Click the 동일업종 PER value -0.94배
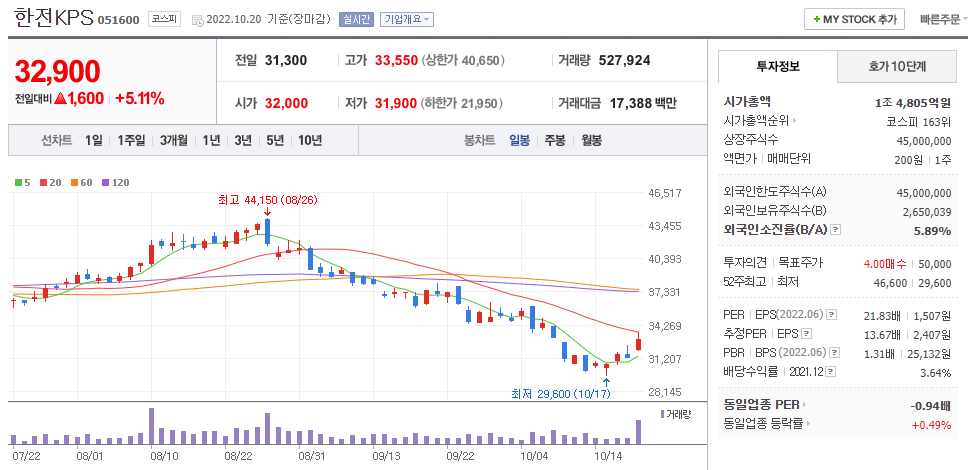The image size is (970, 470). pos(931,406)
